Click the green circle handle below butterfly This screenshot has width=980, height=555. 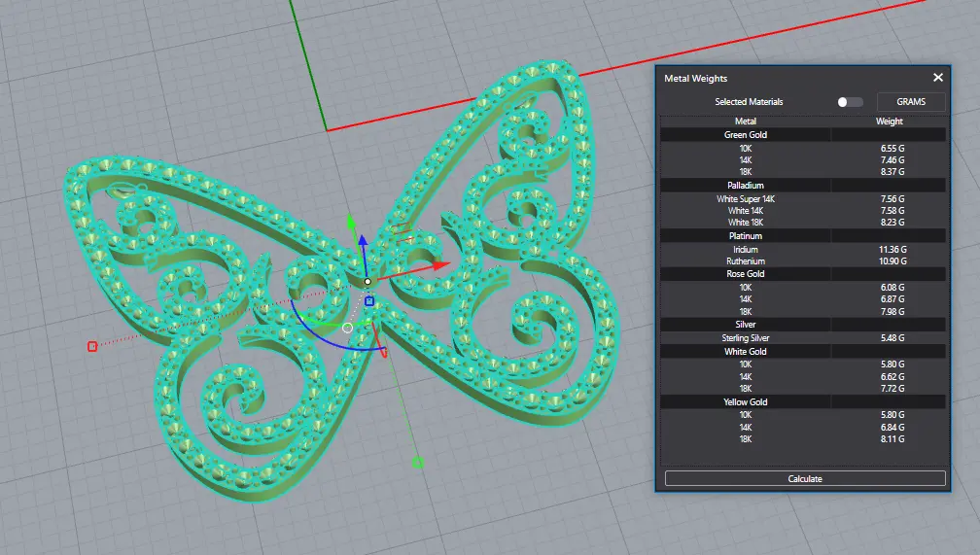click(x=418, y=463)
